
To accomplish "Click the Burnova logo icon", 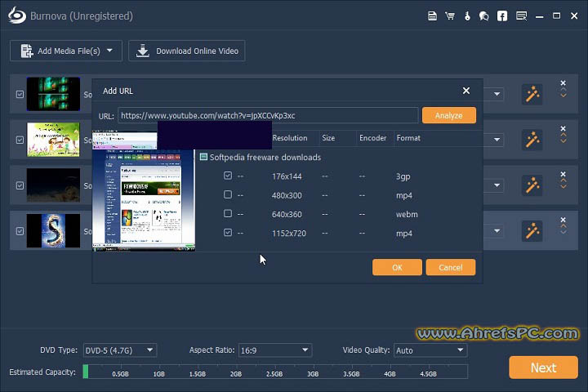I will click(x=17, y=16).
